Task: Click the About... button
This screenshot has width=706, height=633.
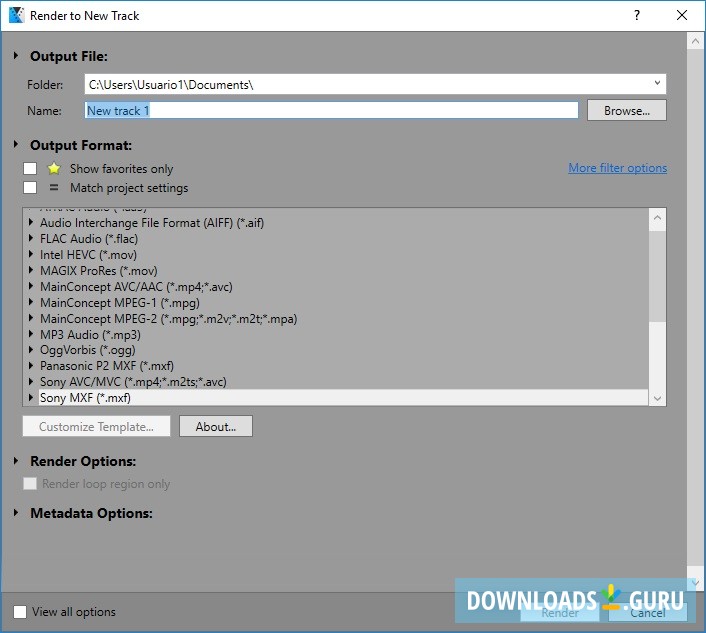Action: (x=216, y=426)
